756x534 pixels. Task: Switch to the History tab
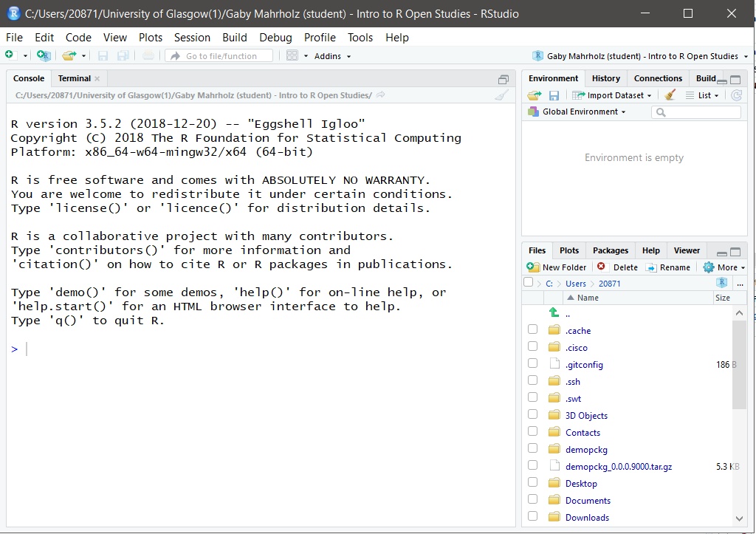606,78
